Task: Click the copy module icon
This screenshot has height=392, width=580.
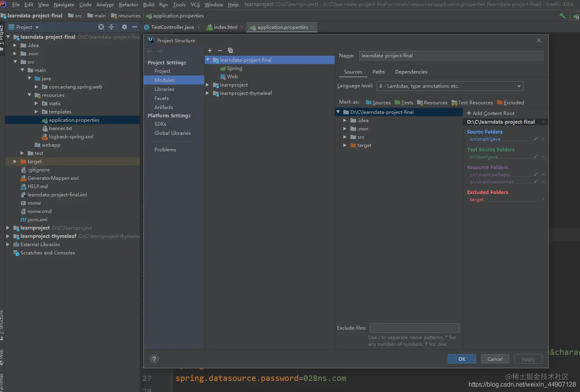Action: [230, 51]
